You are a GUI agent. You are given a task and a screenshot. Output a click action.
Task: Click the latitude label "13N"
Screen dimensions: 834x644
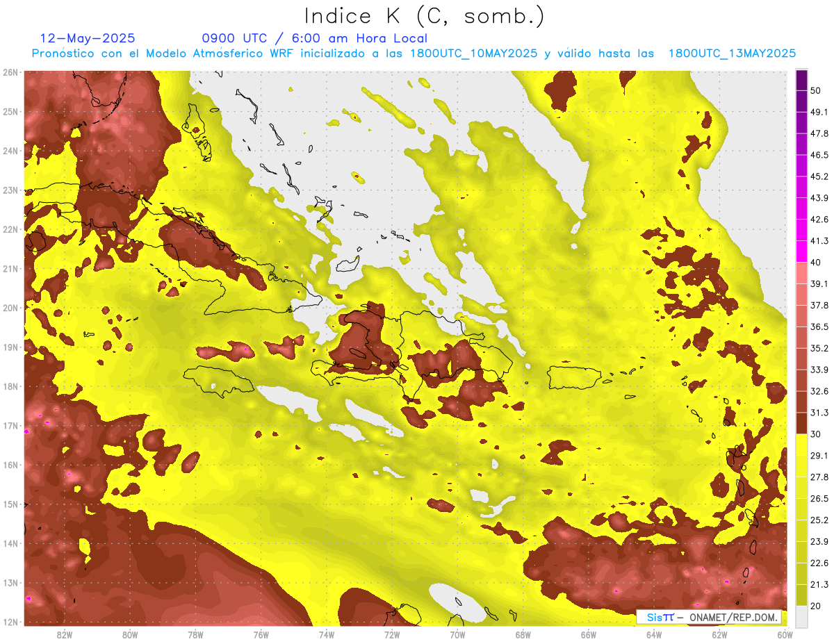click(x=10, y=583)
